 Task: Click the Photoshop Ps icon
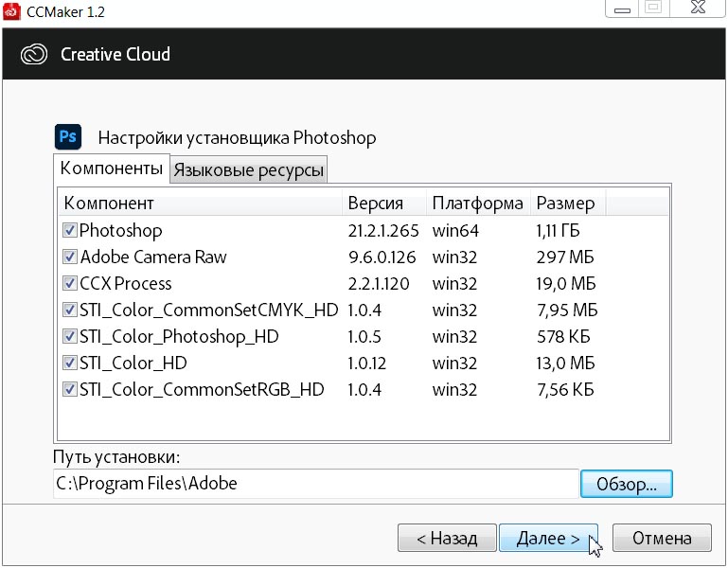tap(68, 136)
